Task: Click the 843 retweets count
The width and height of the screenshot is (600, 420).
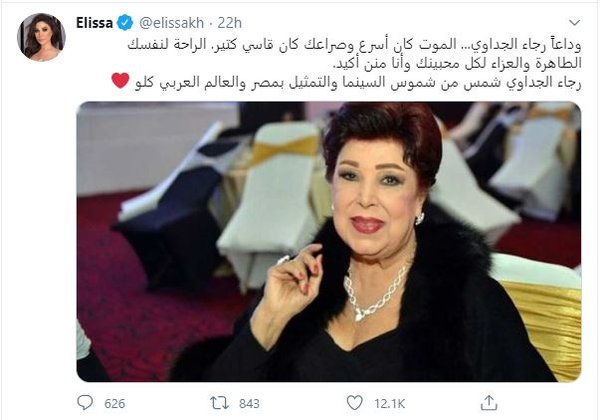Action: (249, 404)
